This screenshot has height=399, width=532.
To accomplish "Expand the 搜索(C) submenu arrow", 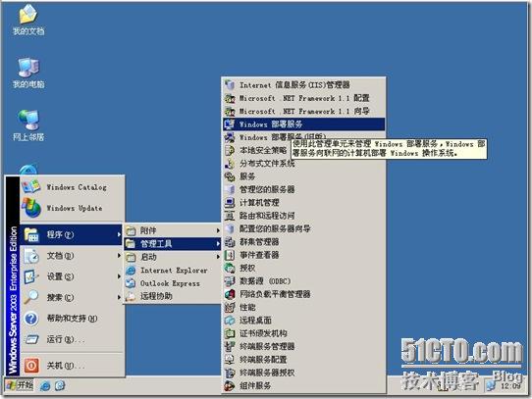I will (119, 297).
